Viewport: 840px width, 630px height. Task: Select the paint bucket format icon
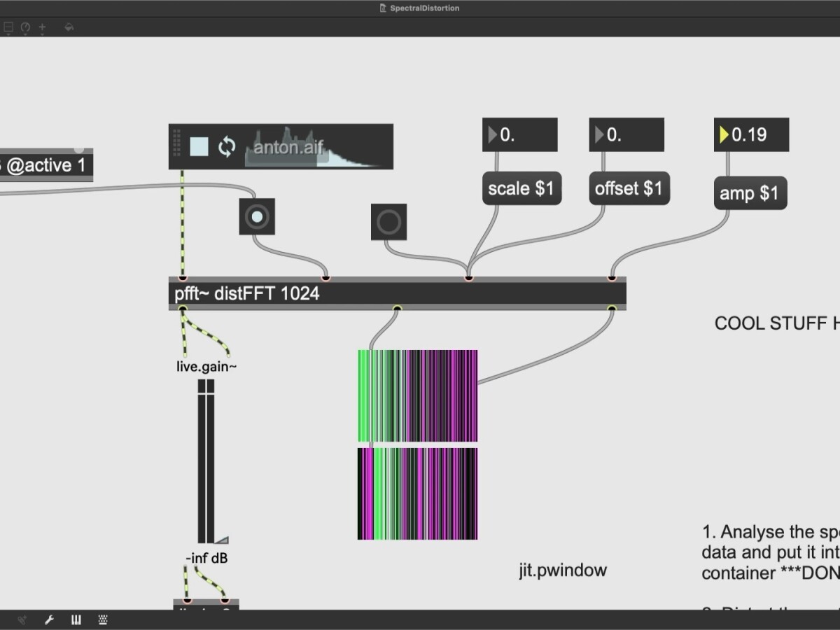coord(69,27)
